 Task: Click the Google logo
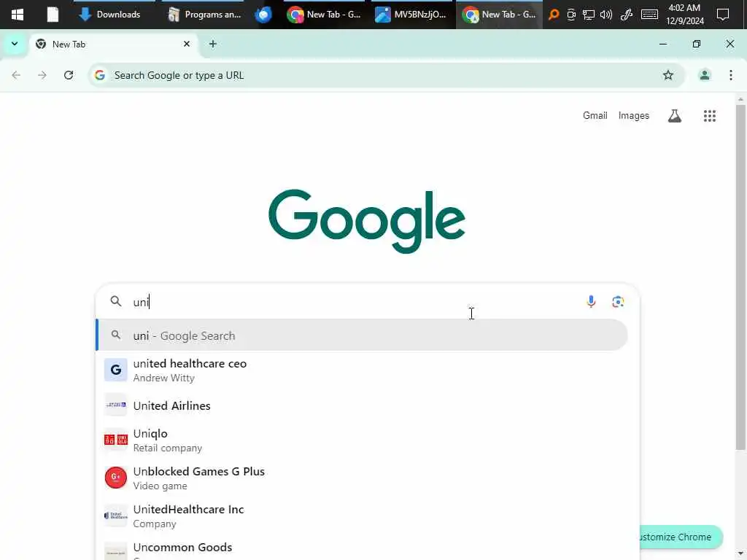point(367,222)
